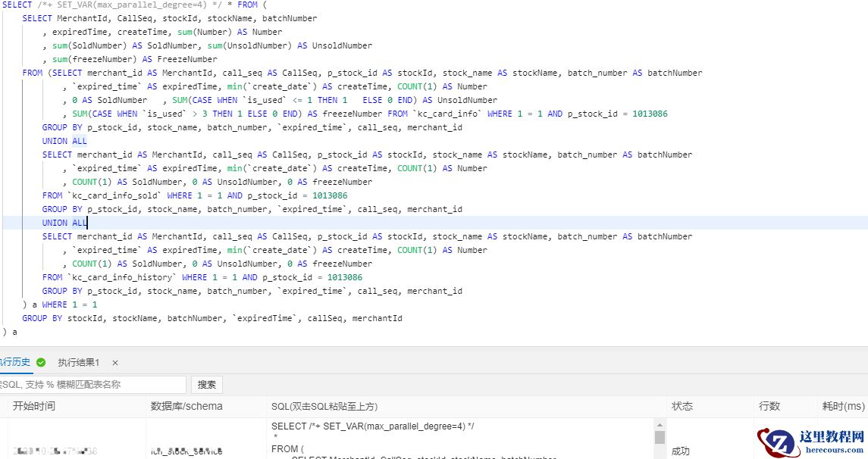The height and width of the screenshot is (459, 868).
Task: Click the line FROM `kc_card_info_sold` WHERE
Action: coord(195,195)
